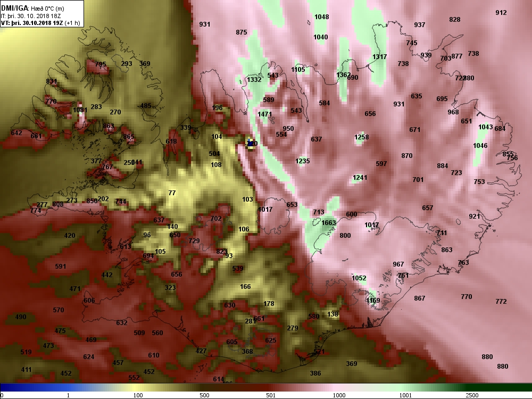This screenshot has width=532, height=399.
Task: Click the map value 1471
Action: point(264,114)
